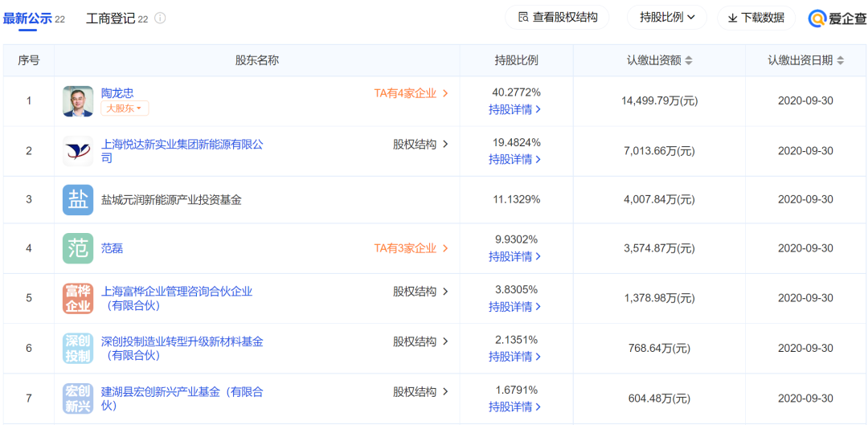
Task: Open 建湖县宏创新兴产业基金 link
Action: point(182,398)
